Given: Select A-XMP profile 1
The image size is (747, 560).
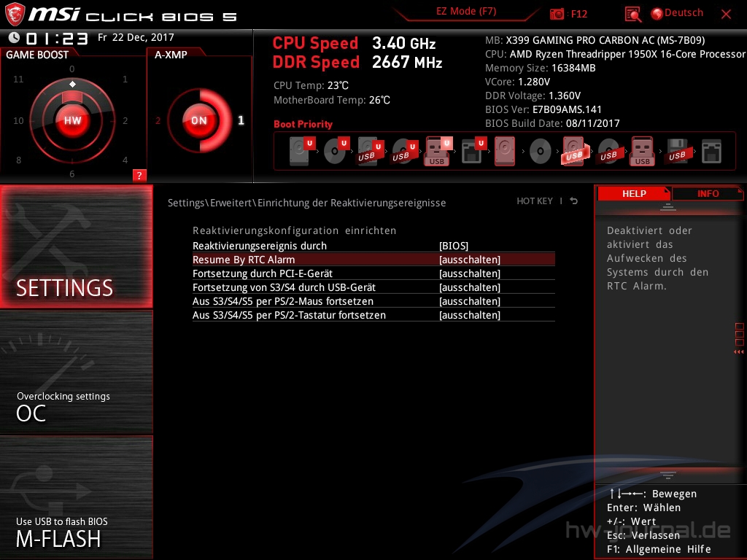Looking at the screenshot, I should 241,120.
